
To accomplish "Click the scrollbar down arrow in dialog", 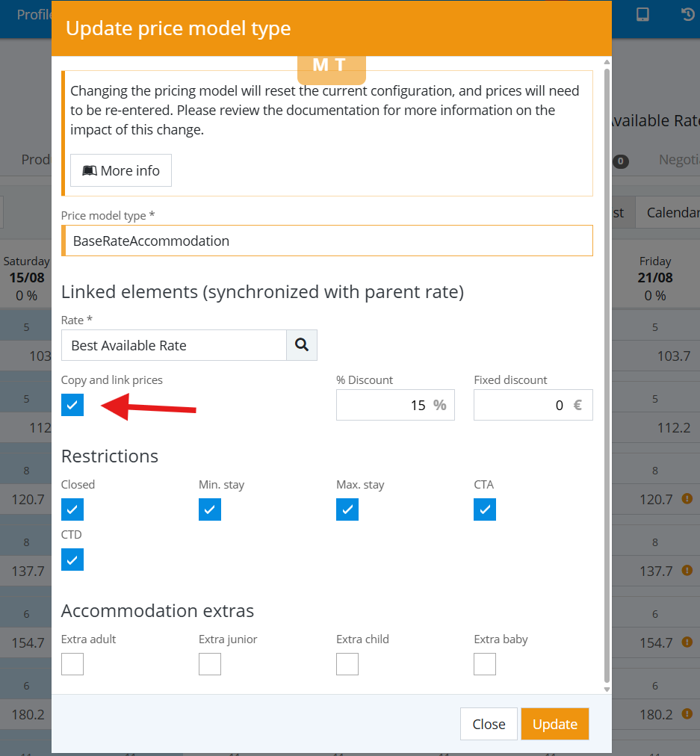I will pyautogui.click(x=607, y=690).
